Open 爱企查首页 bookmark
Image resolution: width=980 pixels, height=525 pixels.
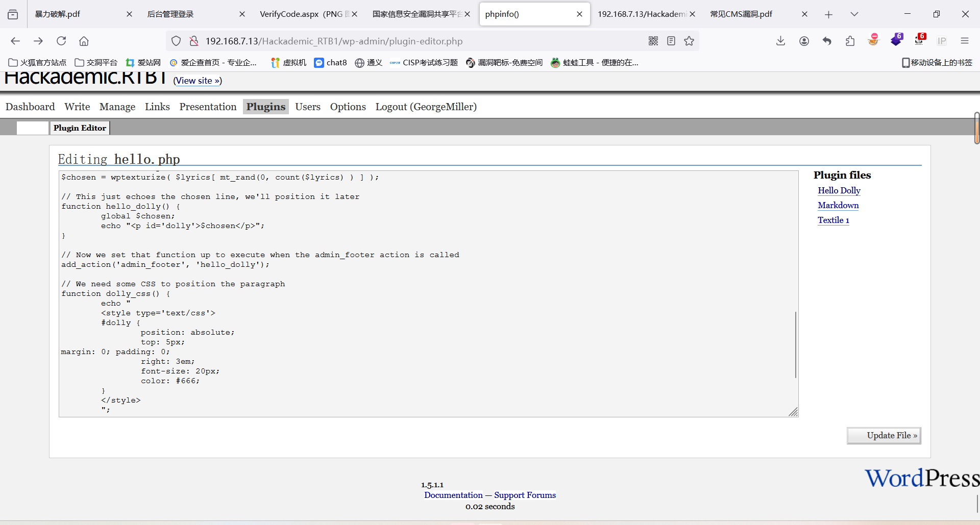coord(213,62)
